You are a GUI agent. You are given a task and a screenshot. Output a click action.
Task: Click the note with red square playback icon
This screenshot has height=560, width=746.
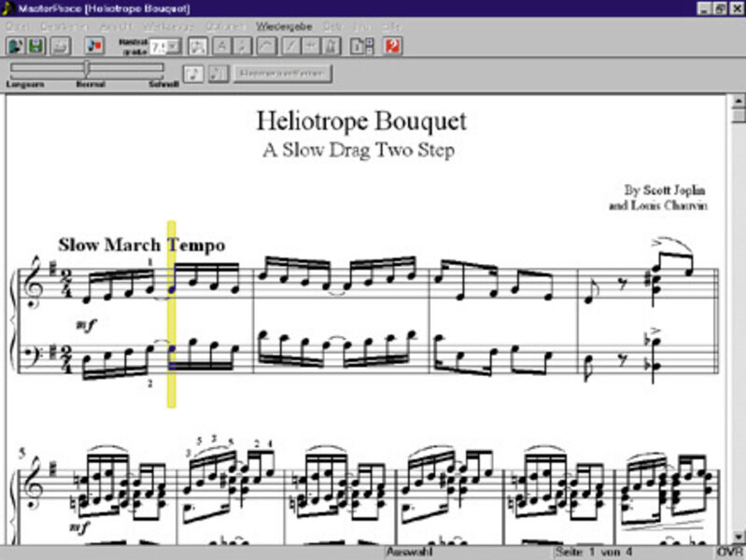tap(94, 46)
